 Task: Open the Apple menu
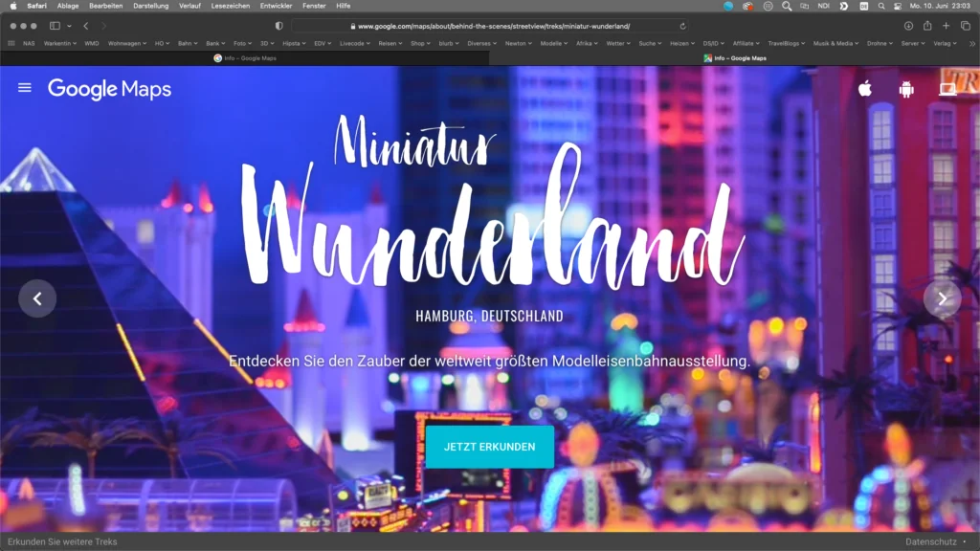13,6
